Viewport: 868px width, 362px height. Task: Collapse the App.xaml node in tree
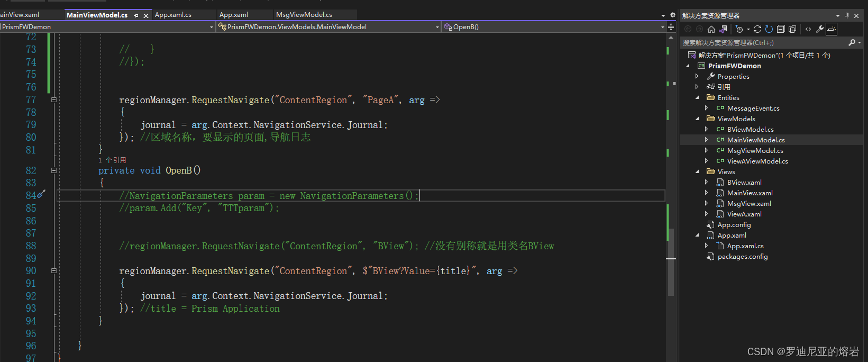pos(697,235)
